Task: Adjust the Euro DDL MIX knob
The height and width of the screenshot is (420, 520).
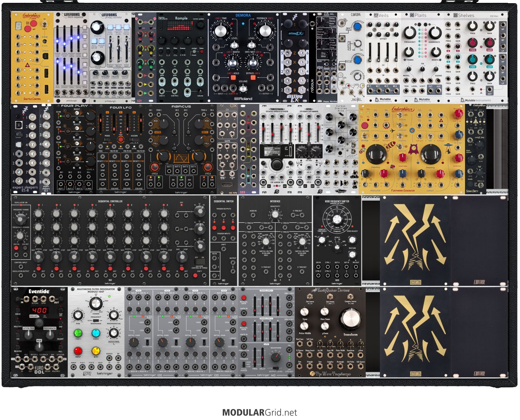Action: coord(39,347)
